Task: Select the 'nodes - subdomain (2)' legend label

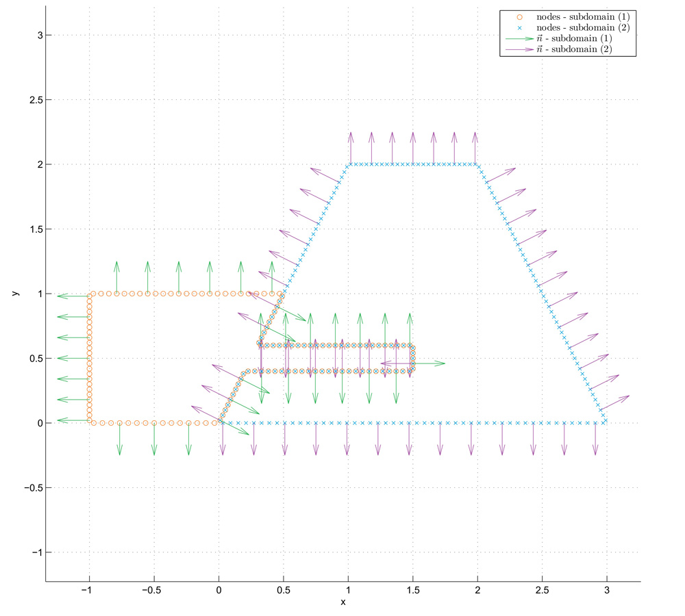Action: point(584,27)
